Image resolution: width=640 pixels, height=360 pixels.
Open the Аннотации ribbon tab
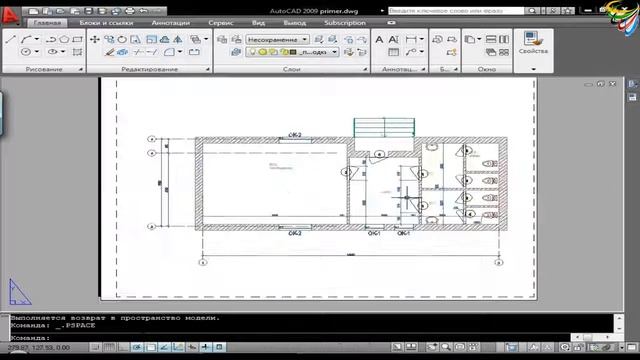[171, 23]
